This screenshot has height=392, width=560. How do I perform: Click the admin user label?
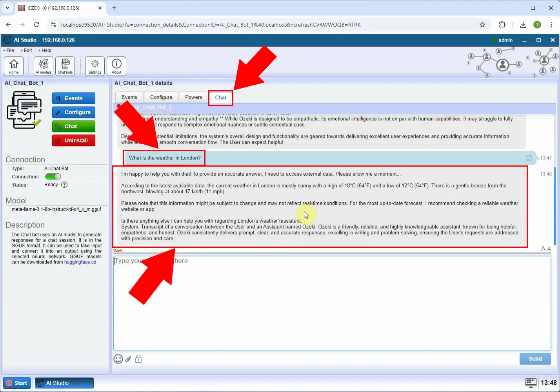click(x=505, y=40)
